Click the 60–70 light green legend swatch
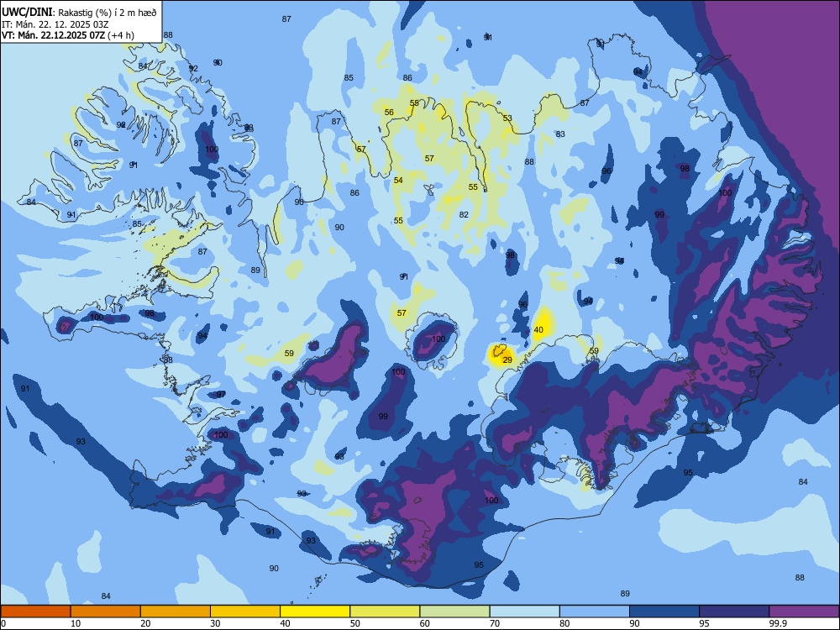Image resolution: width=840 pixels, height=630 pixels. point(454,612)
